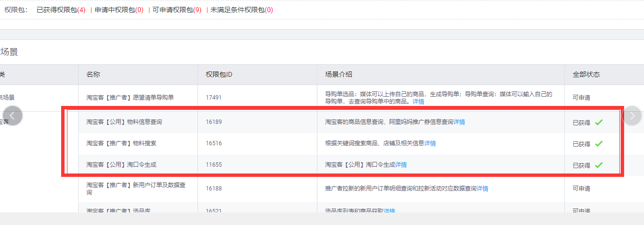Click the right carousel arrow button
The height and width of the screenshot is (225, 644).
coord(632,116)
